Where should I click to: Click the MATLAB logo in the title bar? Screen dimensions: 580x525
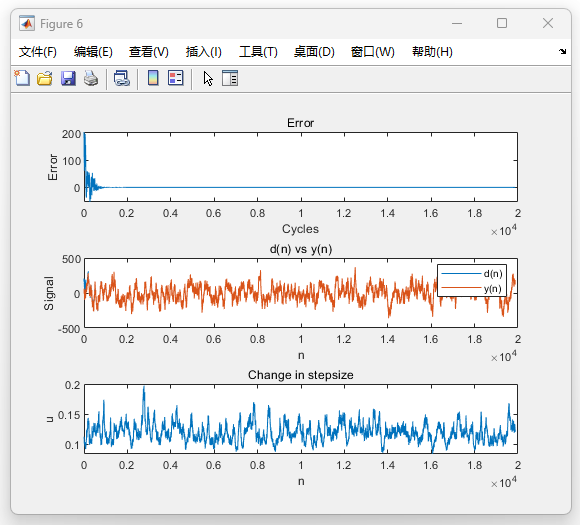coord(27,24)
